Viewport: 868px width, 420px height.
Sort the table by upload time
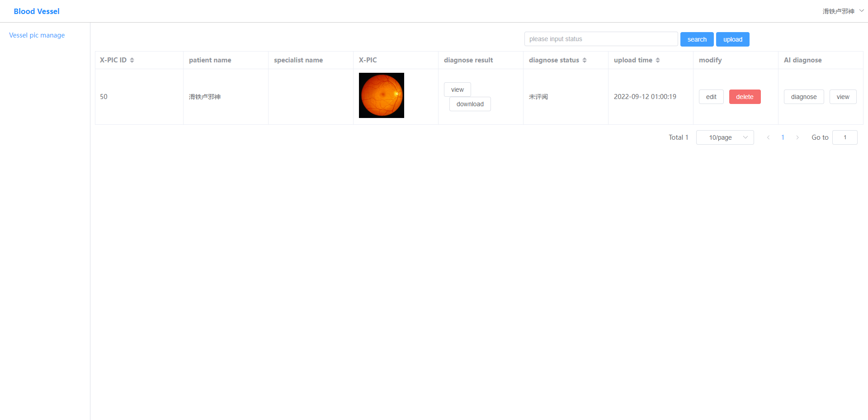point(658,60)
